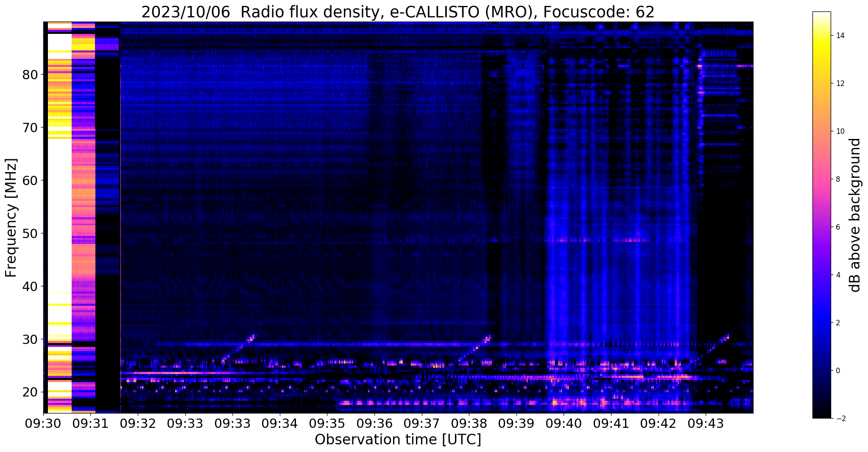Click the 'Observation time [UTC]' x-axis label
The height and width of the screenshot is (452, 868).
pyautogui.click(x=398, y=440)
